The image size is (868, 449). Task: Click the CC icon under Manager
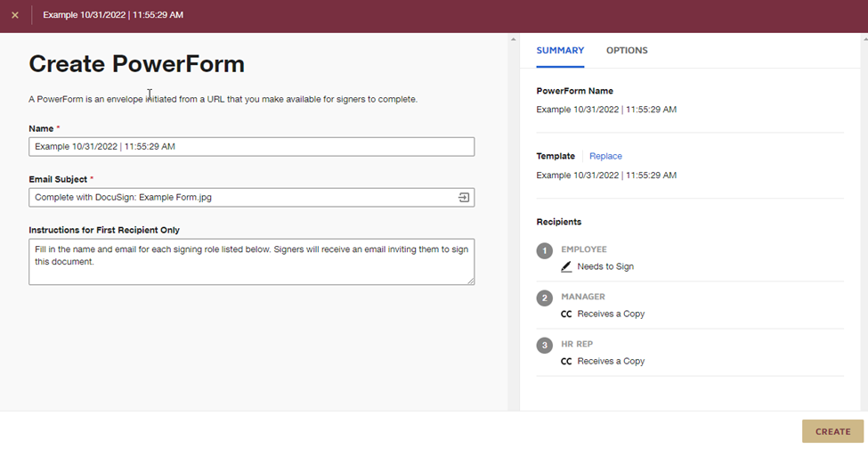566,314
